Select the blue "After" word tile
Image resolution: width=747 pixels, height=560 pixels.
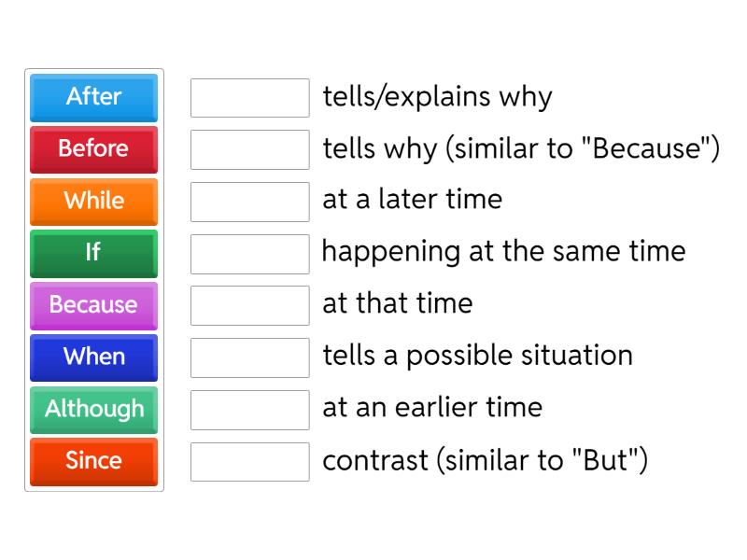tap(93, 97)
